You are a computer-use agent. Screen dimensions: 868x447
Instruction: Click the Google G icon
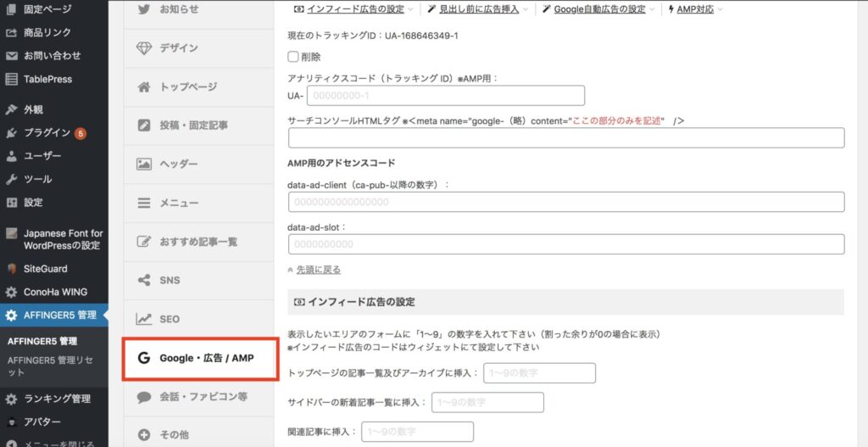click(144, 358)
